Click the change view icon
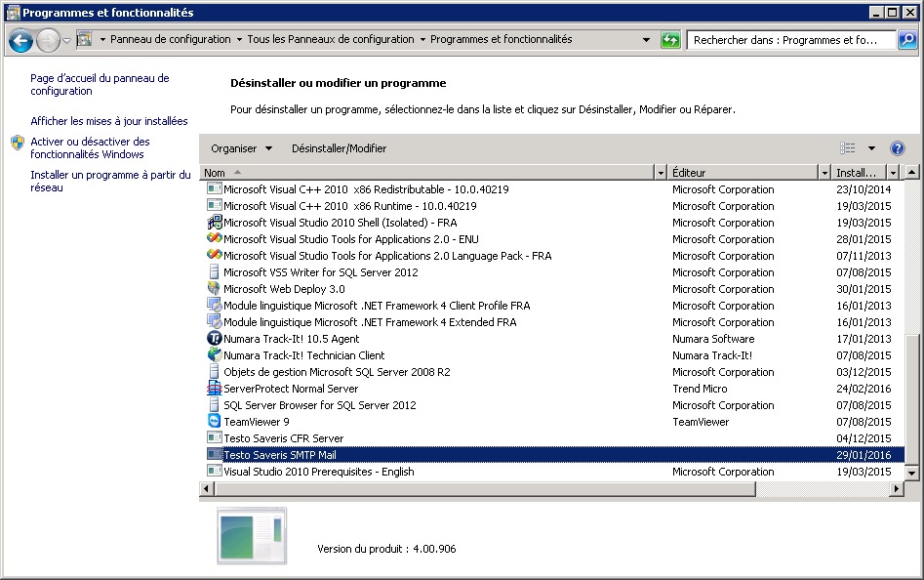This screenshot has width=924, height=580. [847, 148]
